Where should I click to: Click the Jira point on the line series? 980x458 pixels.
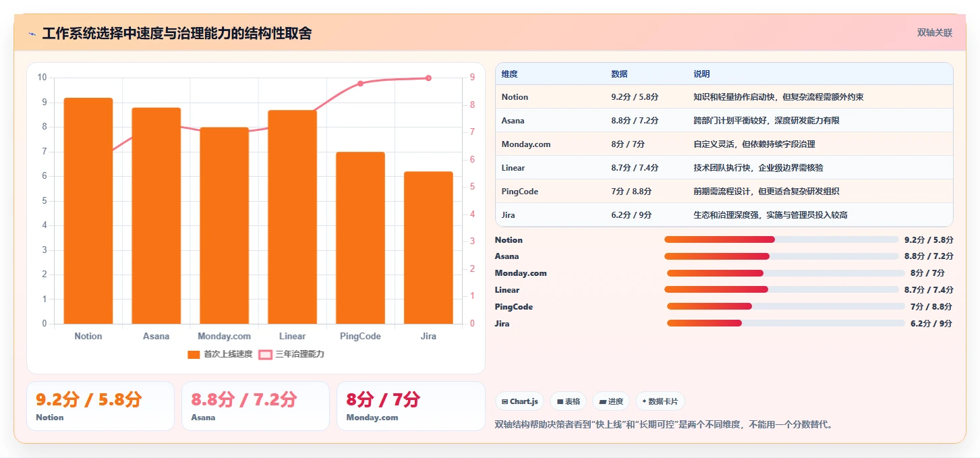point(428,78)
